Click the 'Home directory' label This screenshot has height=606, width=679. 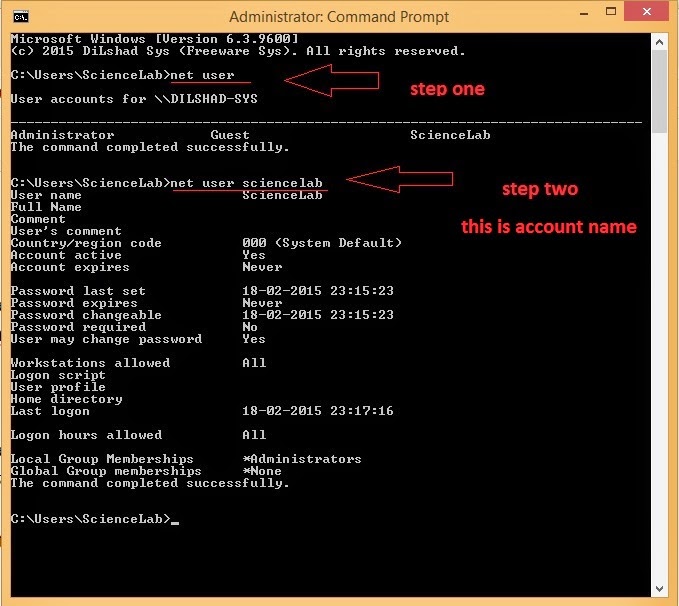click(66, 399)
